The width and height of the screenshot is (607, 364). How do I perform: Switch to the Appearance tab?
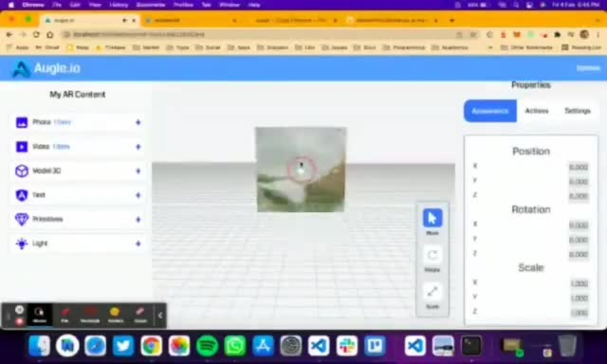tap(490, 111)
